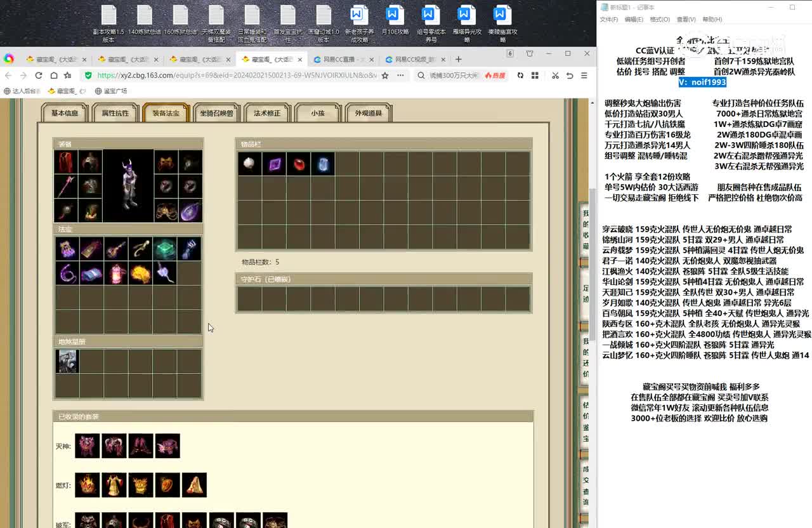Click the 穿云破晓 line in Notepad
This screenshot has height=528, width=812.
[697, 229]
